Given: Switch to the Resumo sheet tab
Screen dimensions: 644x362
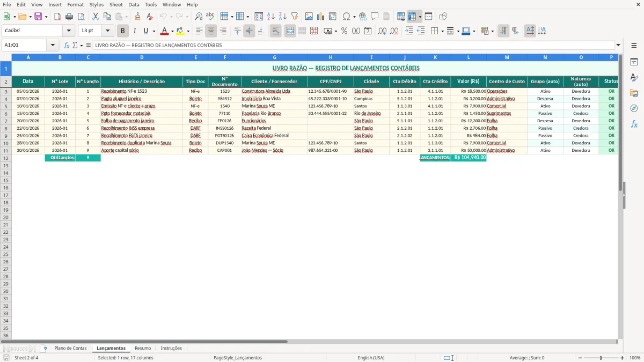Looking at the screenshot, I should 143,348.
